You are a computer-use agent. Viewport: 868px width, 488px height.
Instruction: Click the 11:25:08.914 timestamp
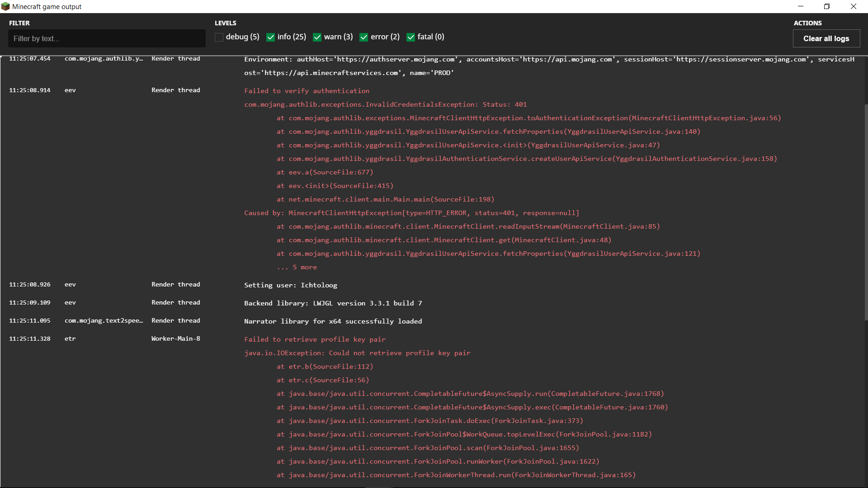point(30,90)
